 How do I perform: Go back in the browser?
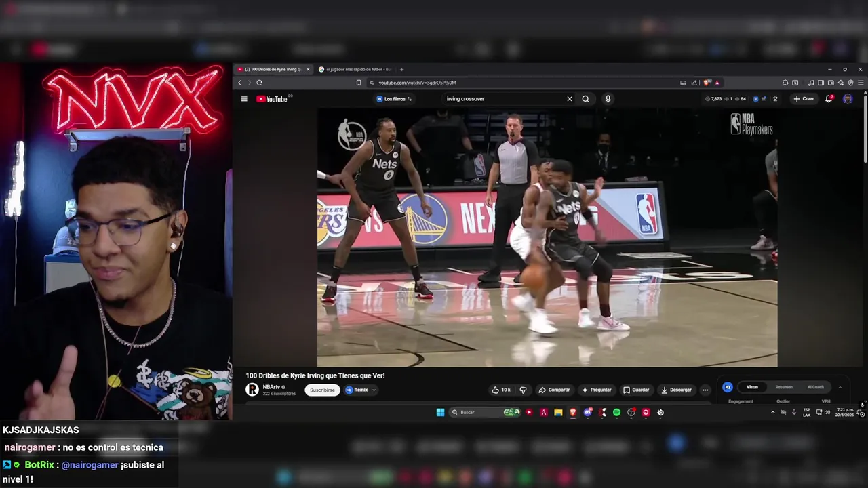pyautogui.click(x=239, y=83)
